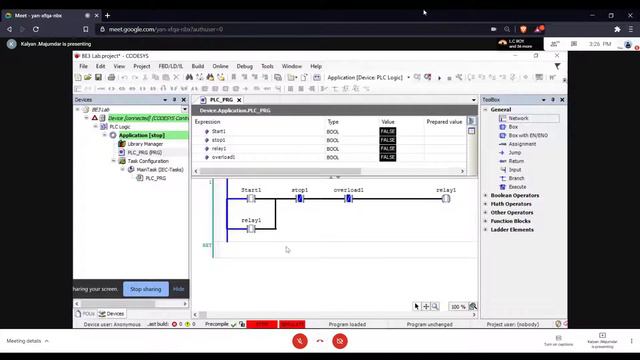640x360 pixels.
Task: Select the arrow pointer tool in editor
Action: pyautogui.click(x=416, y=306)
